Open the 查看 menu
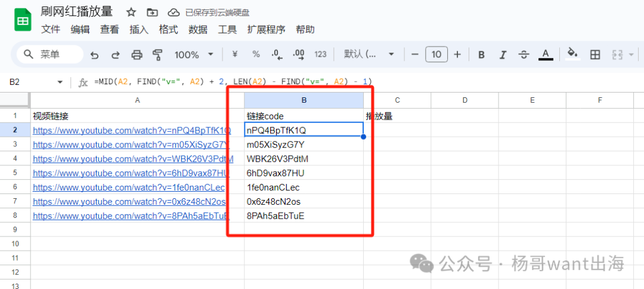Viewport: 644px width, 289px height. point(110,30)
